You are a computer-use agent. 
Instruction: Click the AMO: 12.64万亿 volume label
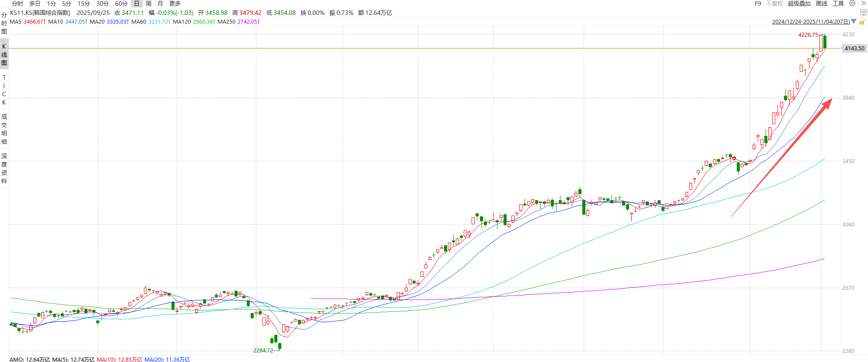click(x=30, y=359)
